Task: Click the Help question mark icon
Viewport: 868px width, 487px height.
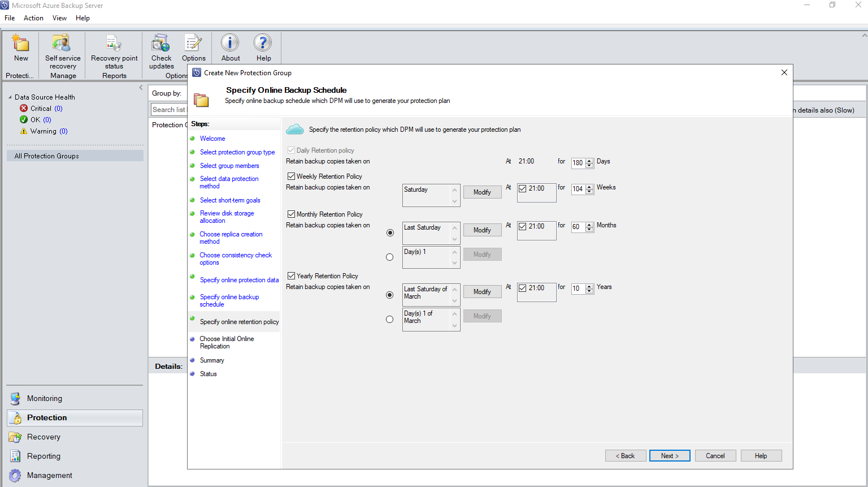Action: coord(263,43)
